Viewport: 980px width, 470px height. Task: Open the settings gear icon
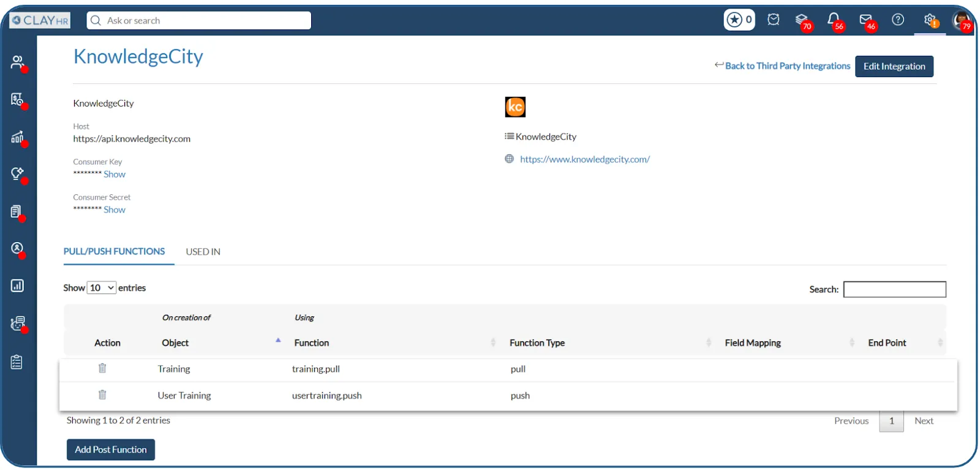pos(930,20)
